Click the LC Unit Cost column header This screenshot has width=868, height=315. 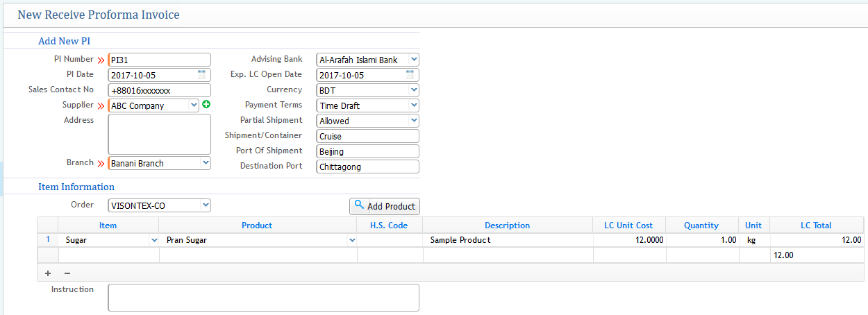[629, 225]
